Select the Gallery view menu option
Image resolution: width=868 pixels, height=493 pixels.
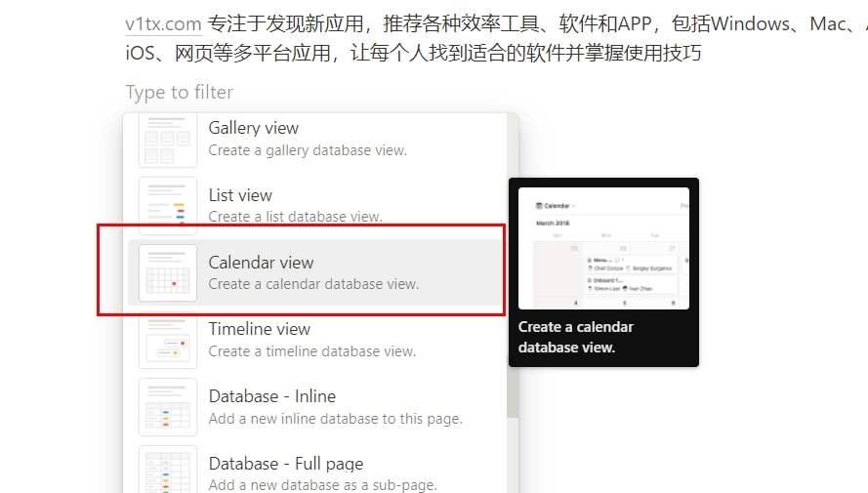click(314, 139)
